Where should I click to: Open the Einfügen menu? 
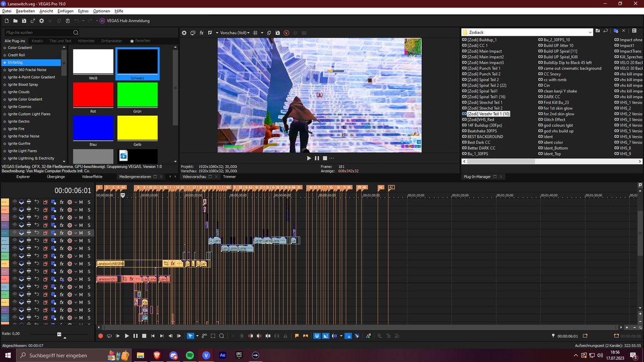tap(65, 11)
